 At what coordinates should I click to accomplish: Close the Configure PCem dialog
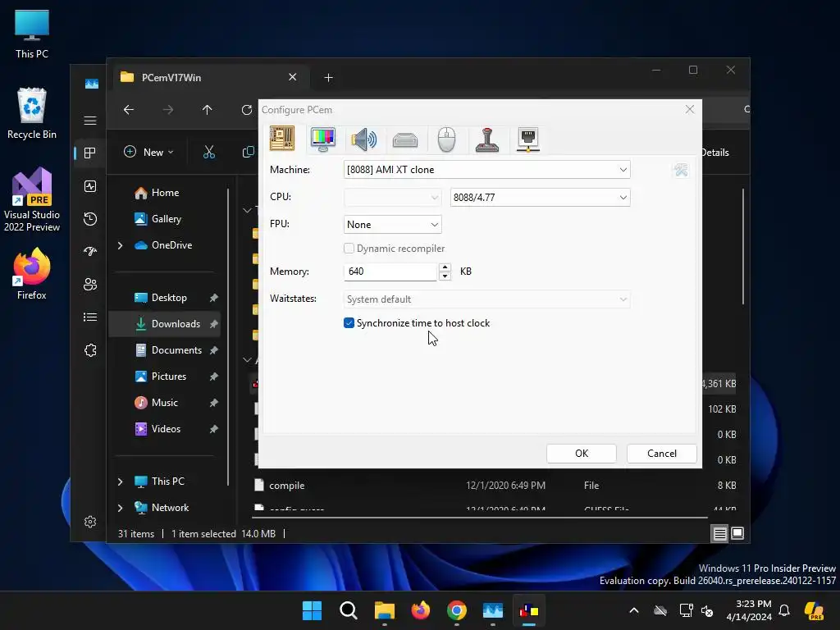coord(690,109)
